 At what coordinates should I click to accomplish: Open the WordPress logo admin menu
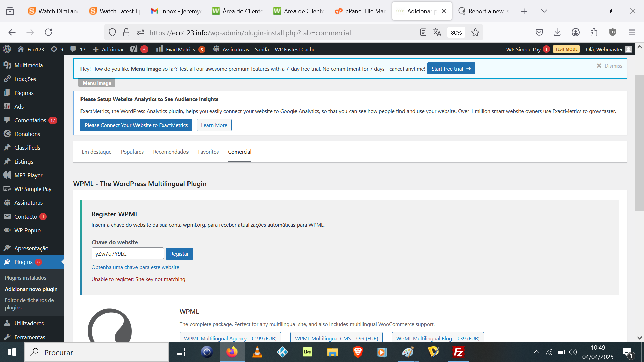tap(7, 49)
